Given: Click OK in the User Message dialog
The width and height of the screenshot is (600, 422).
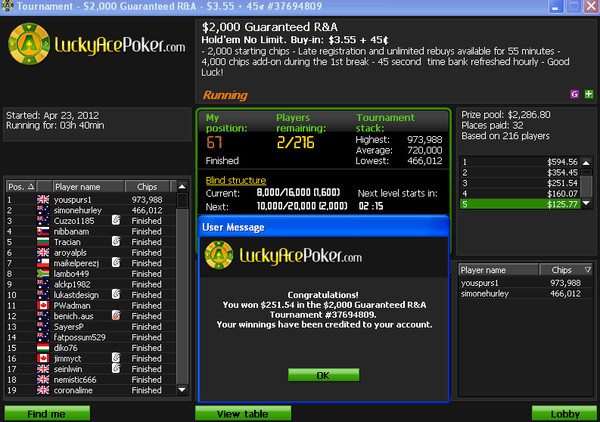Looking at the screenshot, I should (323, 375).
